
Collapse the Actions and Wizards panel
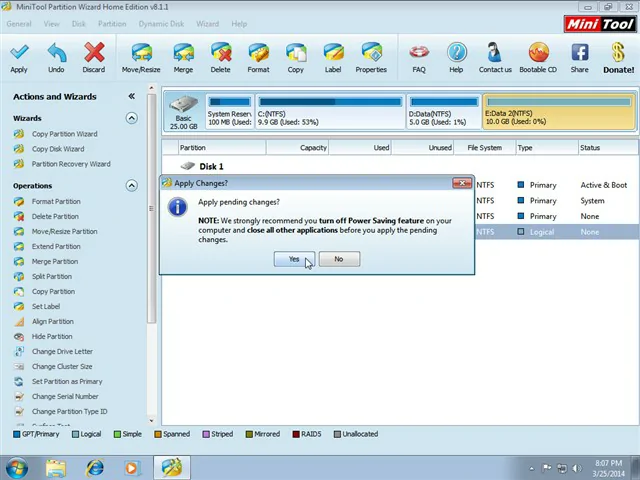coord(131,97)
